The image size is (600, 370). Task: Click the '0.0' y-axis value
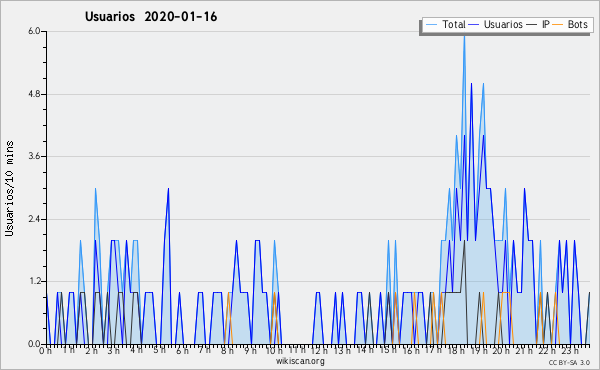click(34, 344)
